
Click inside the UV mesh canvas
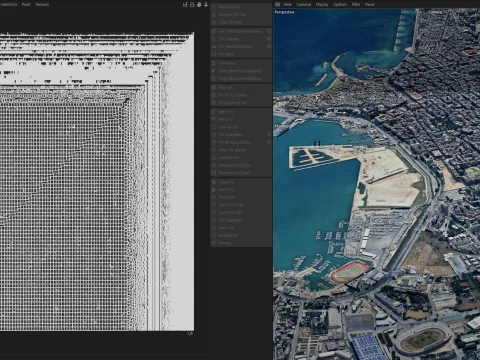point(97,182)
